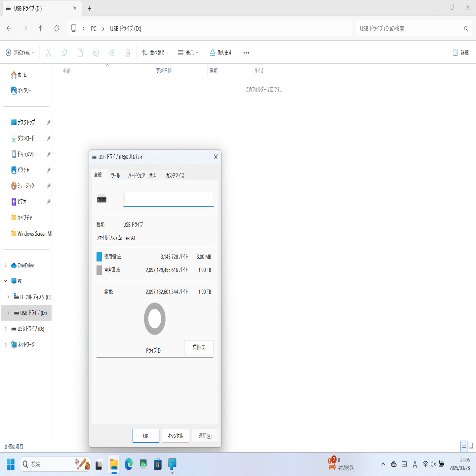
Task: Open ホーム in the navigation pane
Action: 19,75
